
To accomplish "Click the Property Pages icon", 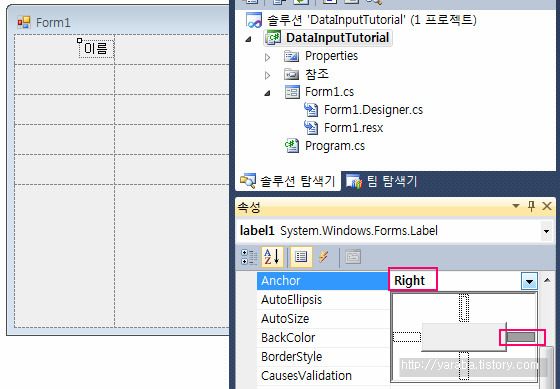I will point(353,257).
